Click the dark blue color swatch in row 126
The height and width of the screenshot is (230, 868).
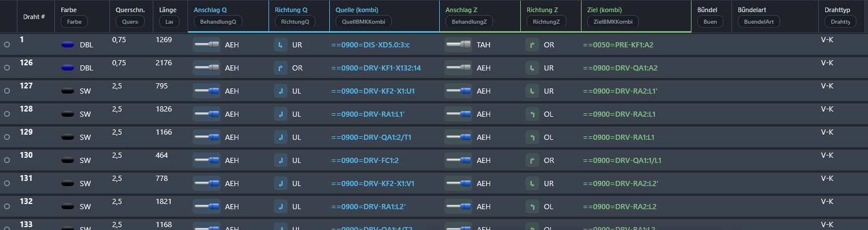tap(68, 68)
